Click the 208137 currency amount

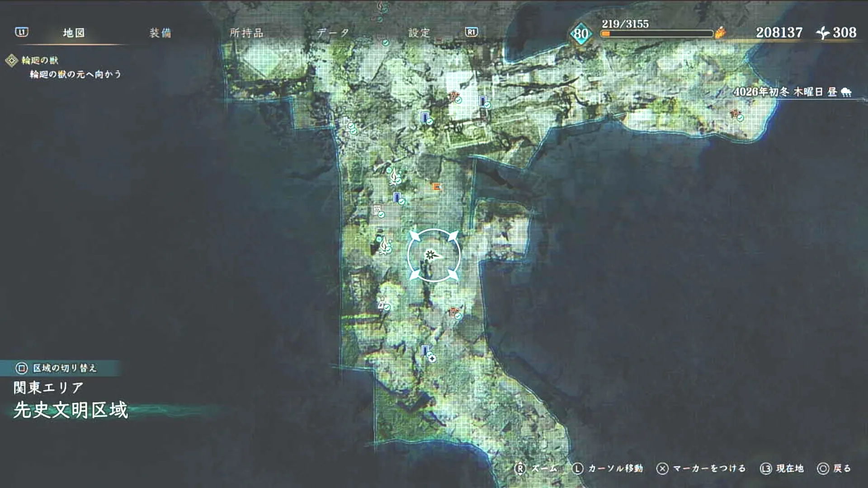tap(779, 33)
